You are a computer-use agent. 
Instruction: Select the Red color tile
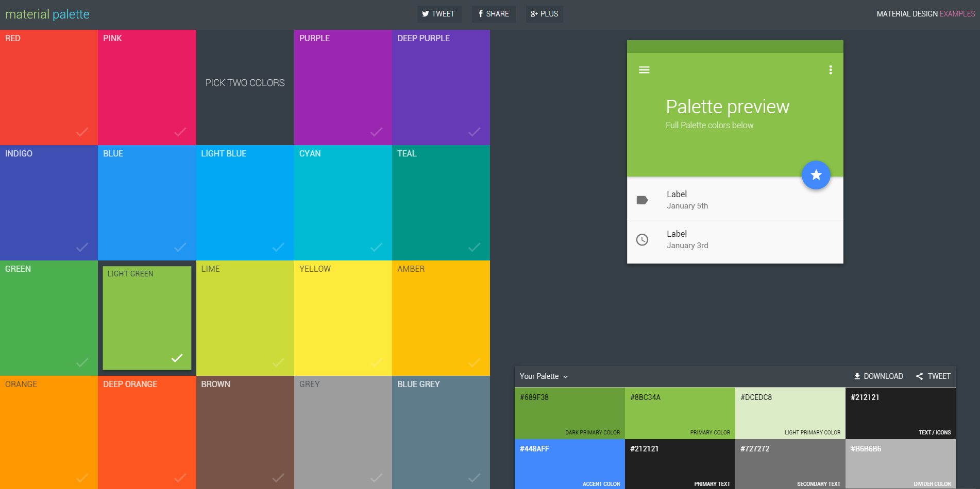point(49,88)
